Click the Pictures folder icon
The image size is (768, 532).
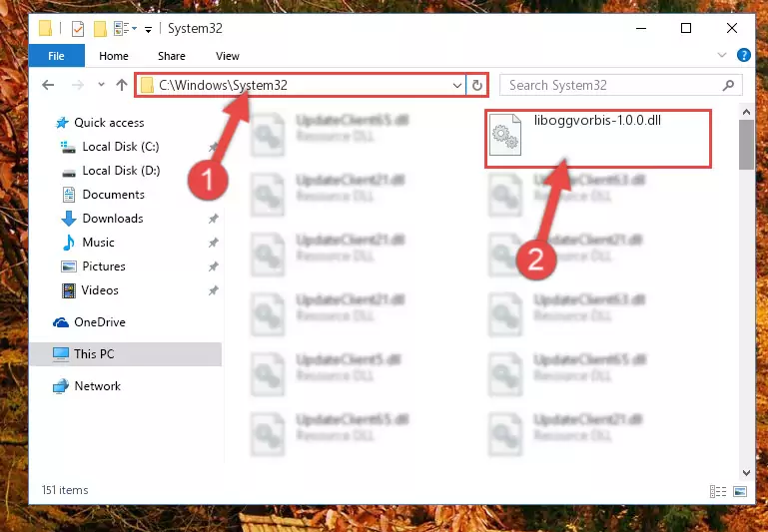69,266
